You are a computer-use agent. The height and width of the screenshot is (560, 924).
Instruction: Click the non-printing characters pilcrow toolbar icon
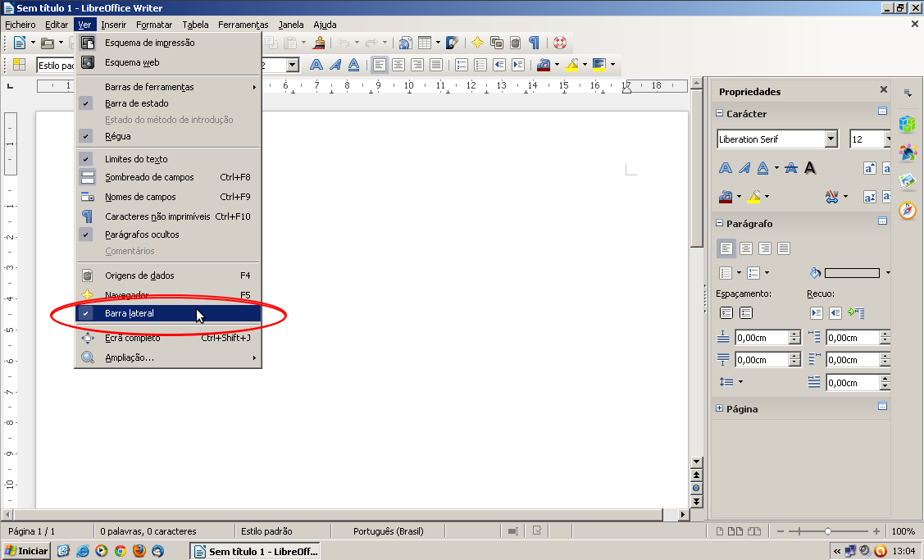534,43
